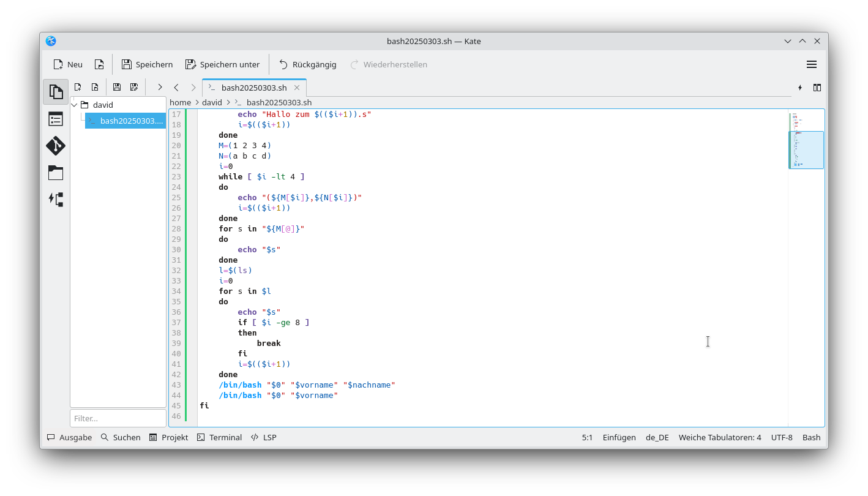Click the forward navigation chevron in the toolbar
The width and height of the screenshot is (868, 496).
click(193, 87)
